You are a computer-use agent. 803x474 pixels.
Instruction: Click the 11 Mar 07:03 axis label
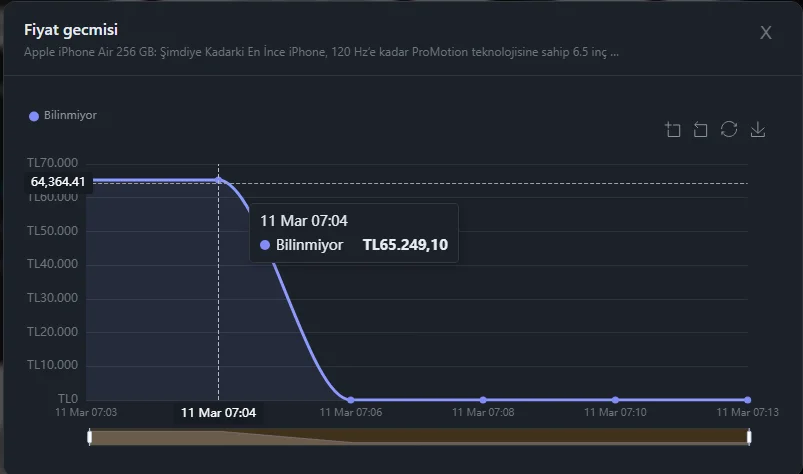point(86,412)
